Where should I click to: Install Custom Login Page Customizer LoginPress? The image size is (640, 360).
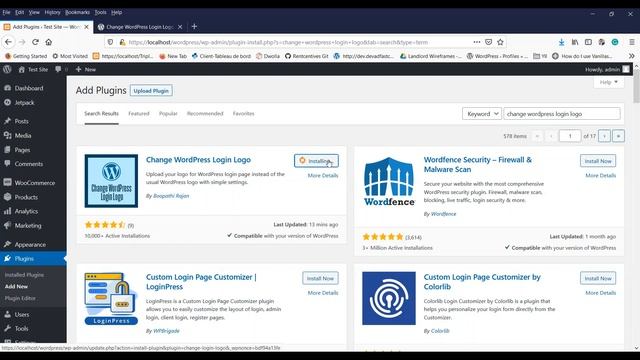[x=320, y=278]
